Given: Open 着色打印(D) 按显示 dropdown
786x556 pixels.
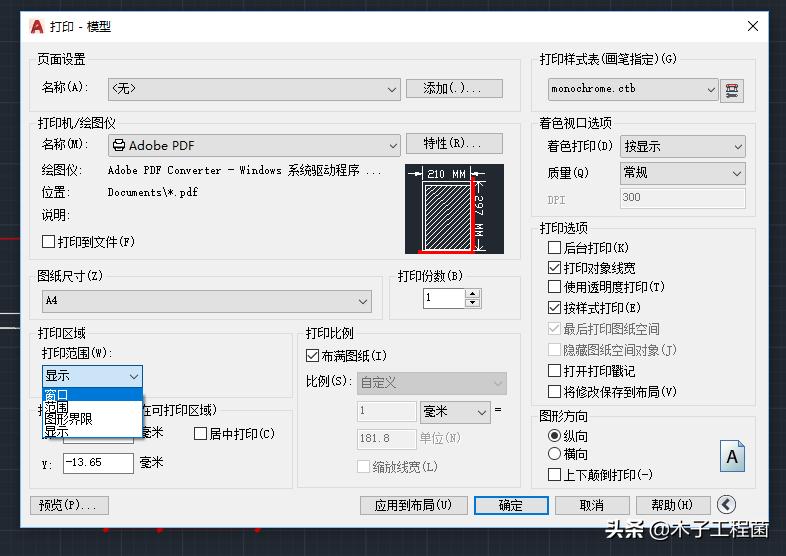Looking at the screenshot, I should tap(683, 146).
